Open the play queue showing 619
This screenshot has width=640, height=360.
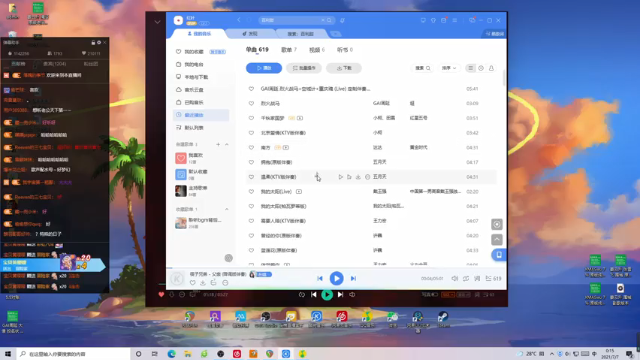493,278
